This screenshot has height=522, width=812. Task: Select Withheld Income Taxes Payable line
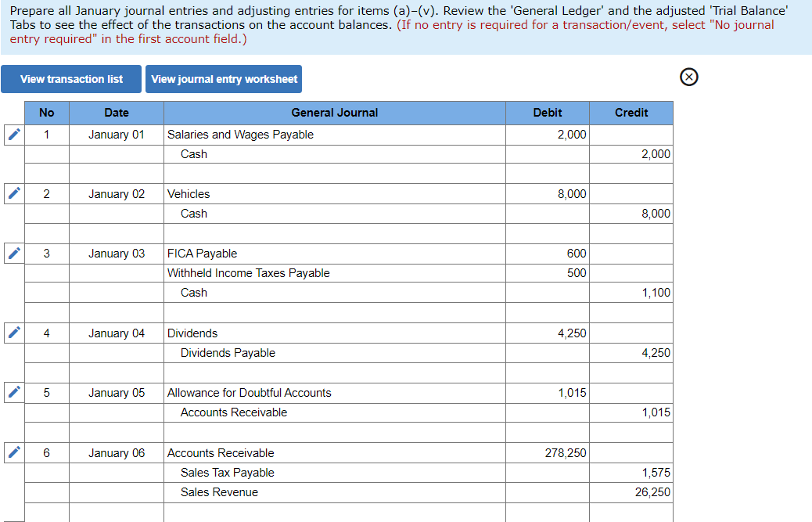pyautogui.click(x=335, y=273)
